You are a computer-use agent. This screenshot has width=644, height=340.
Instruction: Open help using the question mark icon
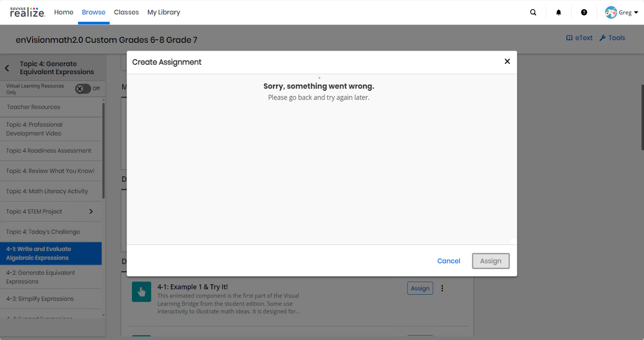point(584,12)
